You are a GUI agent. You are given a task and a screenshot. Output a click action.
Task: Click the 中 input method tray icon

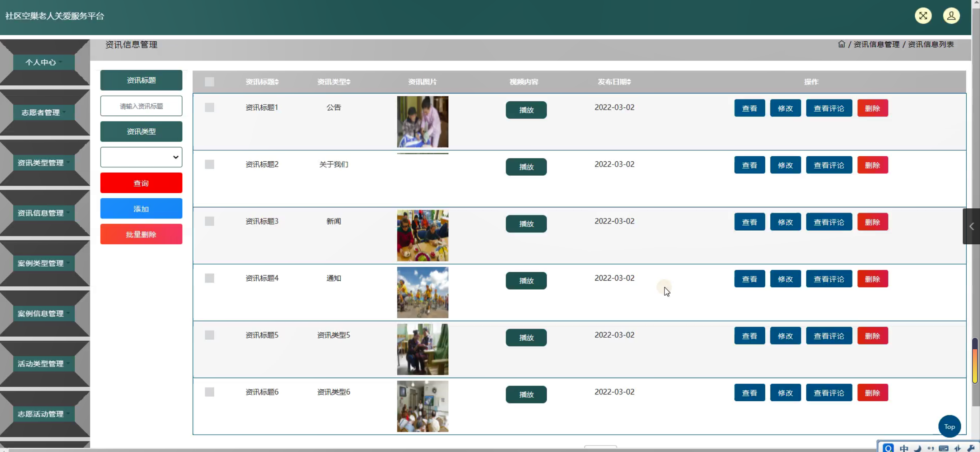[904, 448]
